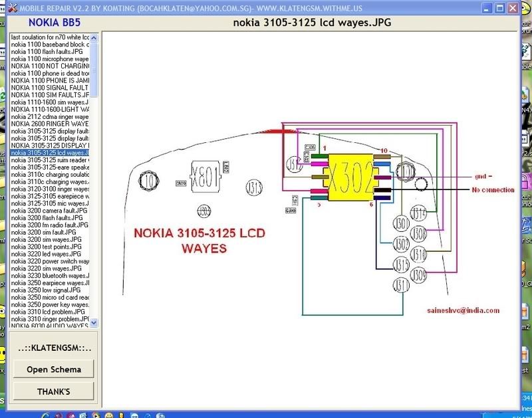The image size is (532, 418).
Task: Click the Open Schema button
Action: click(54, 369)
